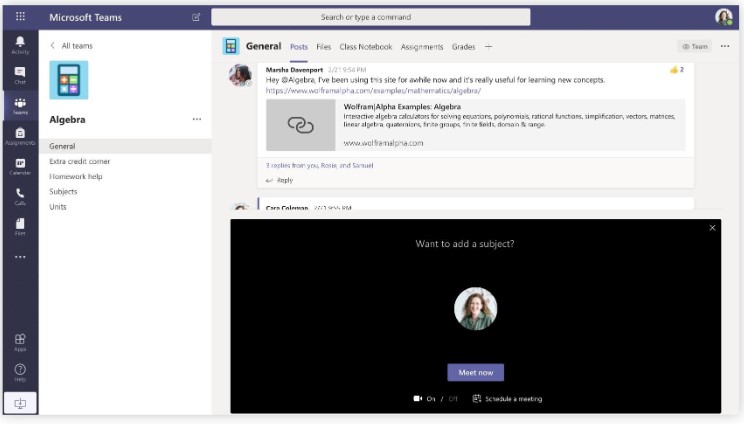The image size is (744, 424).
Task: Switch to the Files tab
Action: point(324,47)
